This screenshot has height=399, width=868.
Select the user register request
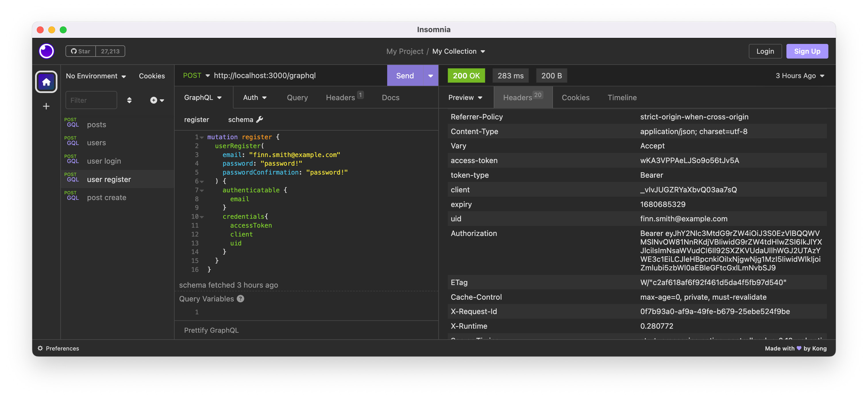click(x=117, y=179)
